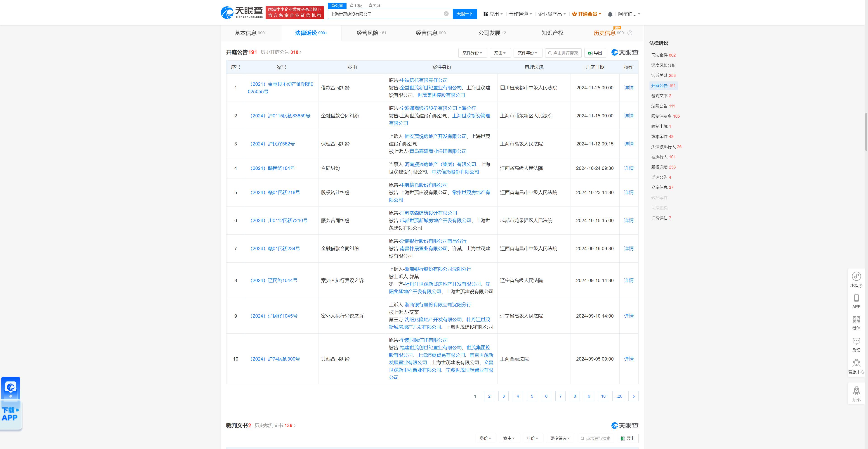Expand the 合作通道 menu
868x449 pixels.
click(521, 14)
